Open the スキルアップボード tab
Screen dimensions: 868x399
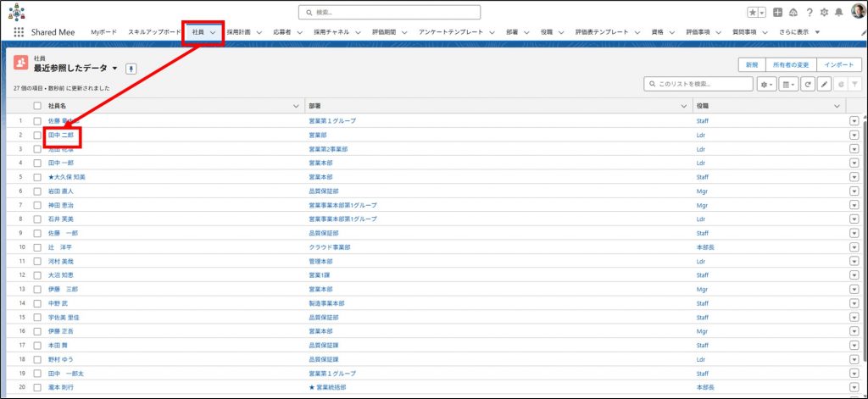click(x=154, y=32)
